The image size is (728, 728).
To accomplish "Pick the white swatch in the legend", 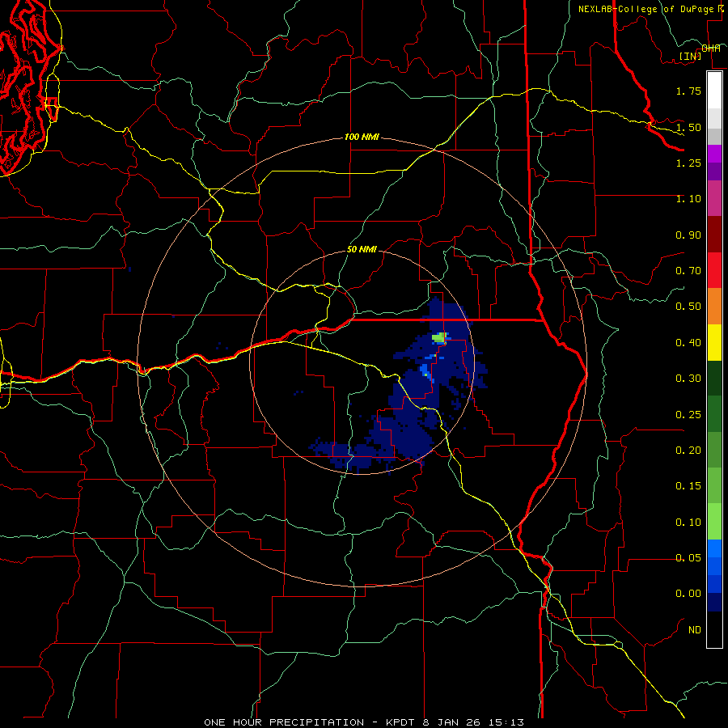I will (714, 90).
